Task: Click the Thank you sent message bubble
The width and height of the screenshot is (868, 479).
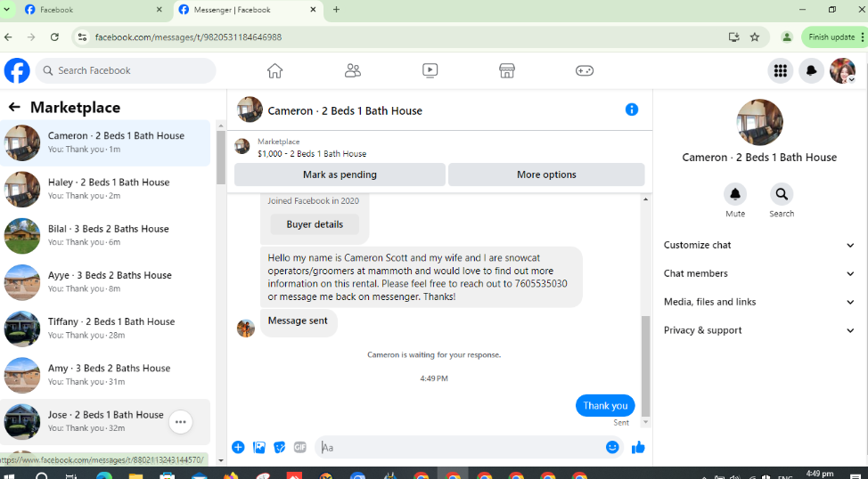Action: pyautogui.click(x=605, y=405)
